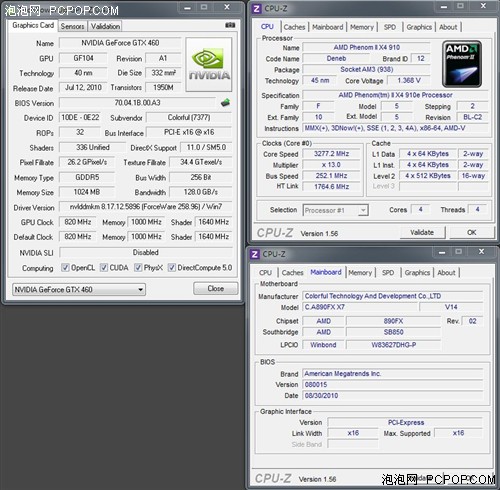Image resolution: width=500 pixels, height=490 pixels.
Task: Click the Graphic Interface Version PCI-Express
Action: click(405, 422)
